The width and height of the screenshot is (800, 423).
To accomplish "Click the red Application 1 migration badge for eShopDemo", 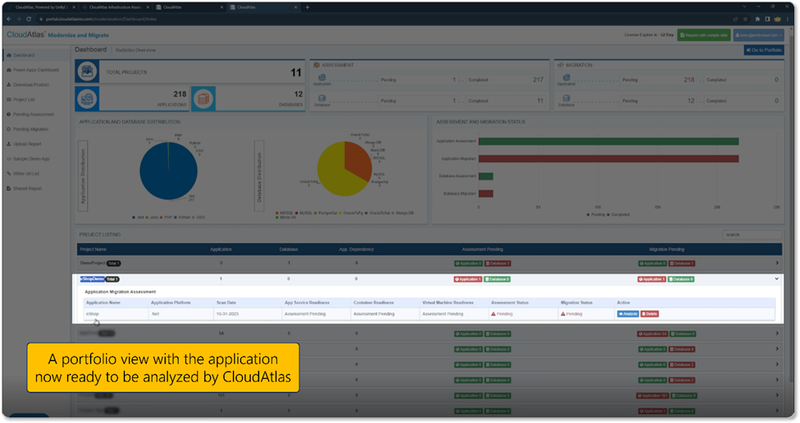I will click(x=652, y=279).
